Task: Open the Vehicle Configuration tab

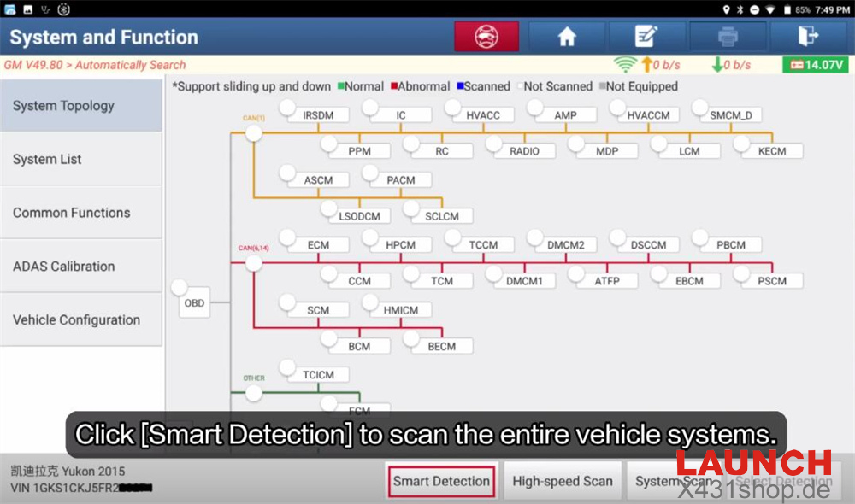Action: (x=81, y=319)
